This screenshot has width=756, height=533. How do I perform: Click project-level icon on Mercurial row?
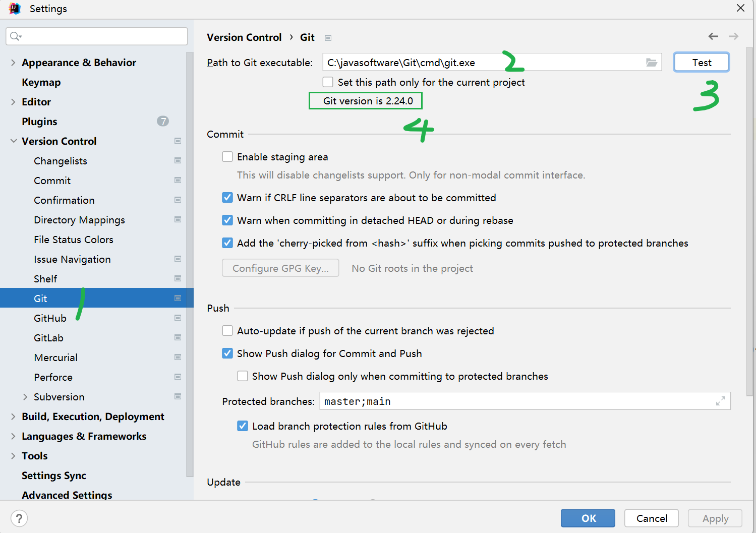pos(178,357)
